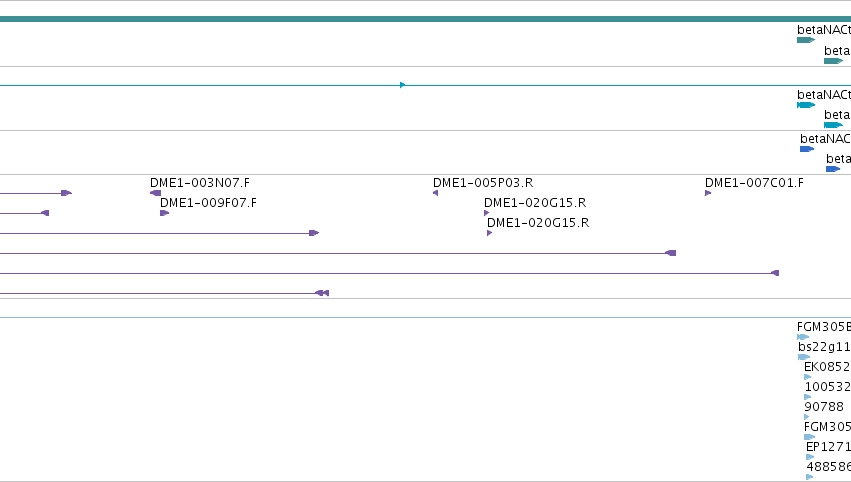The image size is (851, 482).
Task: Click the FGM305B label above bs22g11
Action: pyautogui.click(x=824, y=327)
